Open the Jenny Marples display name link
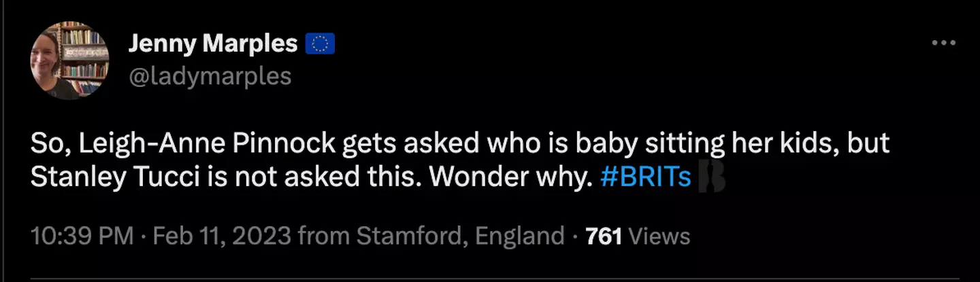980x282 pixels. pyautogui.click(x=213, y=44)
